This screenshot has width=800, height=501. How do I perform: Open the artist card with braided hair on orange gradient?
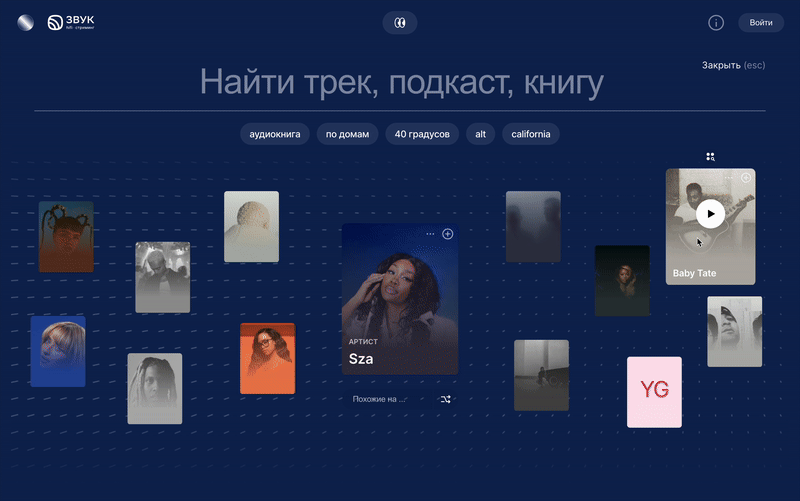[66, 237]
